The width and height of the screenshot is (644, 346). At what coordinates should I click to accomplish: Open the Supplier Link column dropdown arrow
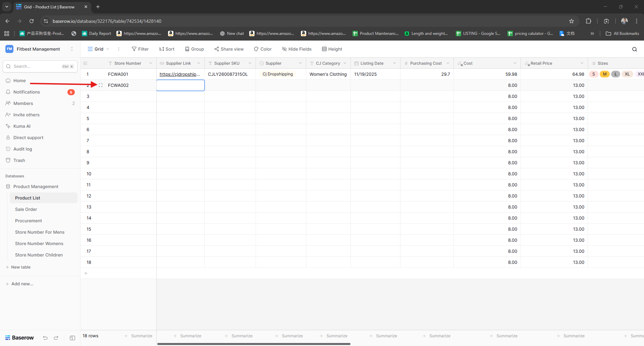199,63
